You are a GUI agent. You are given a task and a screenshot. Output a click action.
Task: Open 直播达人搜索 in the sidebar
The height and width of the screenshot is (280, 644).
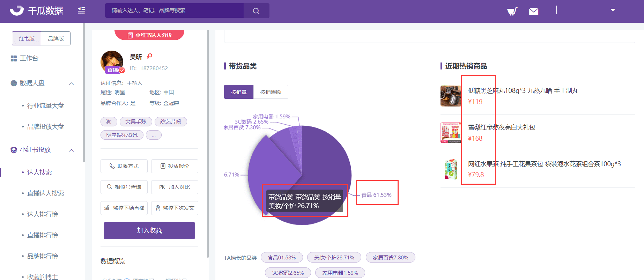(45, 193)
